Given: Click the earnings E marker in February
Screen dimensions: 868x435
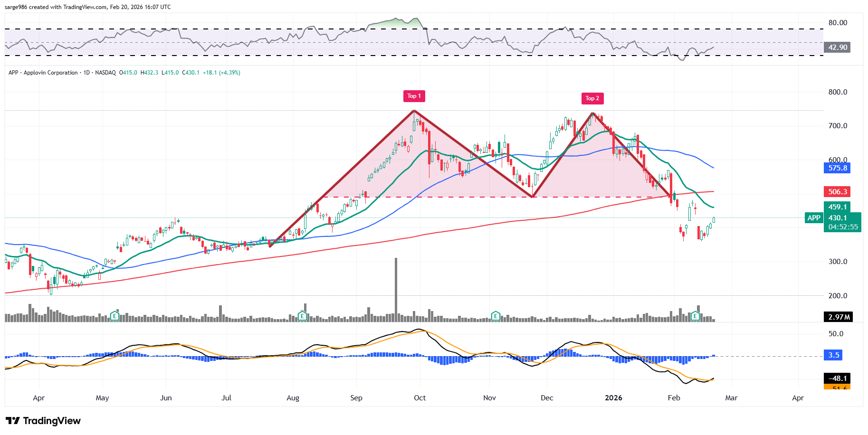Looking at the screenshot, I should point(695,316).
